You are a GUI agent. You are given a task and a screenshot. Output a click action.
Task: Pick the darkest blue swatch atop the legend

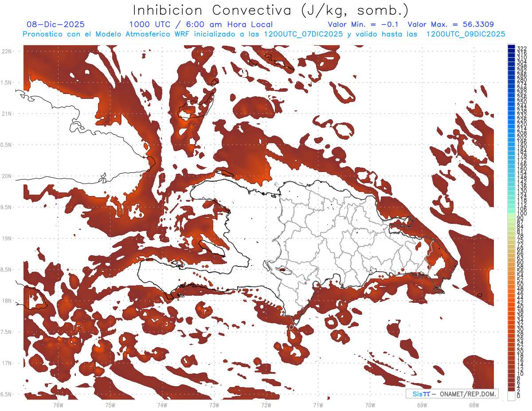tap(511, 47)
